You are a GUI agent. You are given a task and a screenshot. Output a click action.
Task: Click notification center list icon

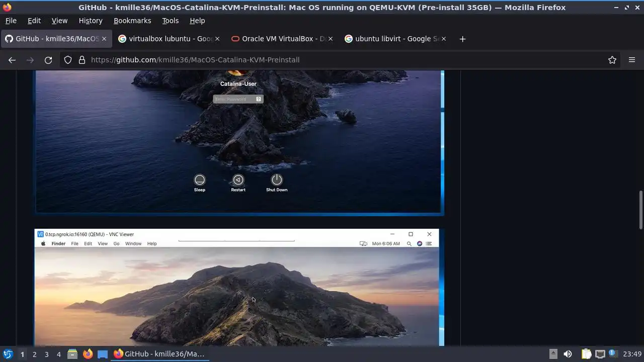(x=429, y=244)
